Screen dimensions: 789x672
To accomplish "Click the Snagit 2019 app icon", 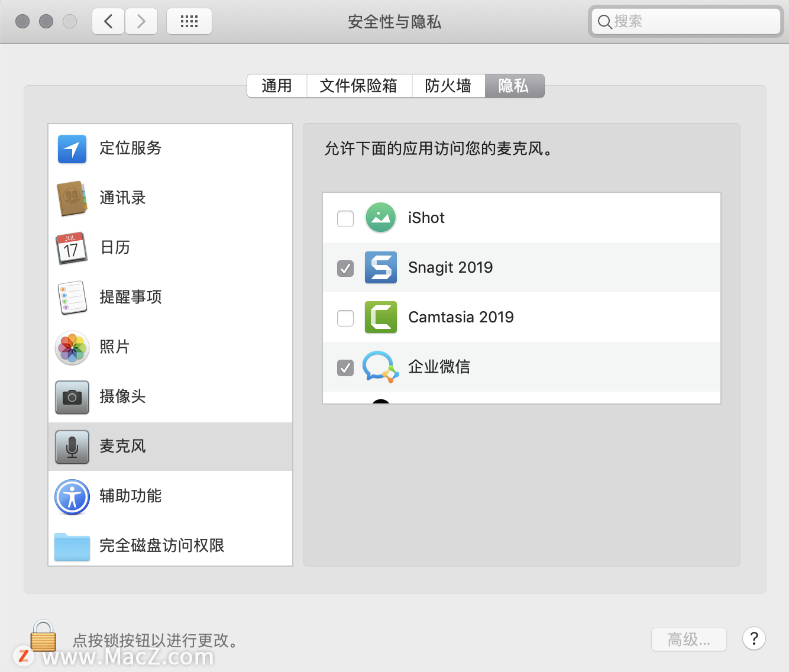I will pos(381,267).
